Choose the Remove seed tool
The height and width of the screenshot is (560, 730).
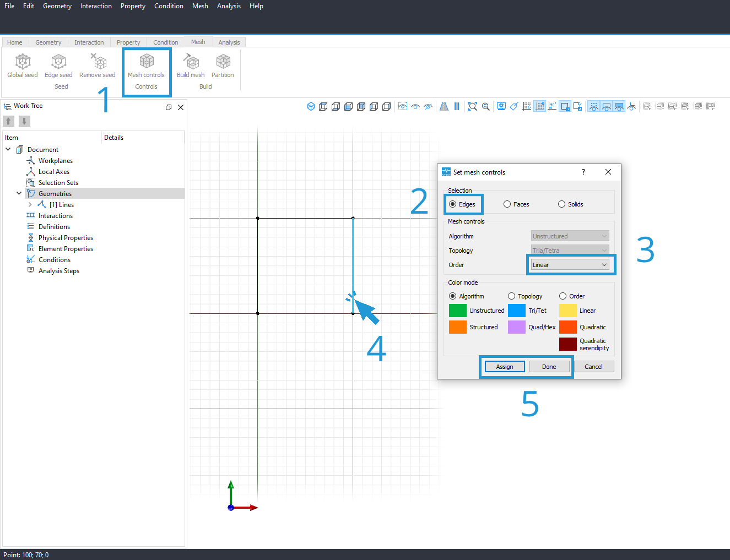[98, 66]
